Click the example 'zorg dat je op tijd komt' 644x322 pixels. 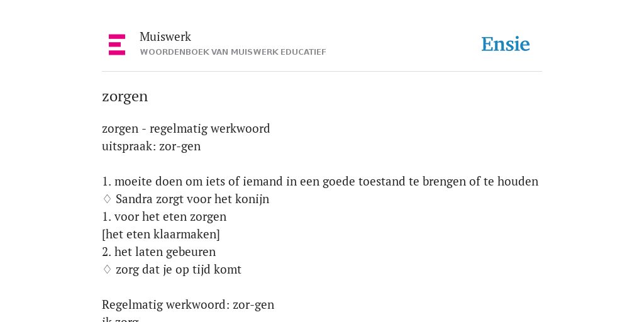point(179,269)
